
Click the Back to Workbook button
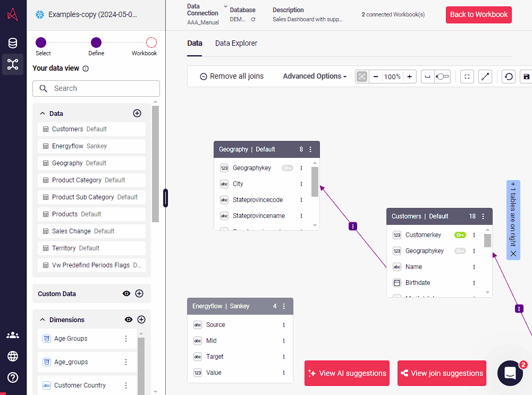[x=478, y=15]
